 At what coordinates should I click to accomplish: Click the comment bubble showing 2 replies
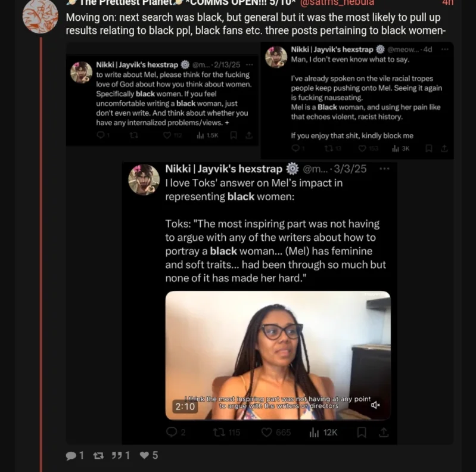pyautogui.click(x=172, y=432)
